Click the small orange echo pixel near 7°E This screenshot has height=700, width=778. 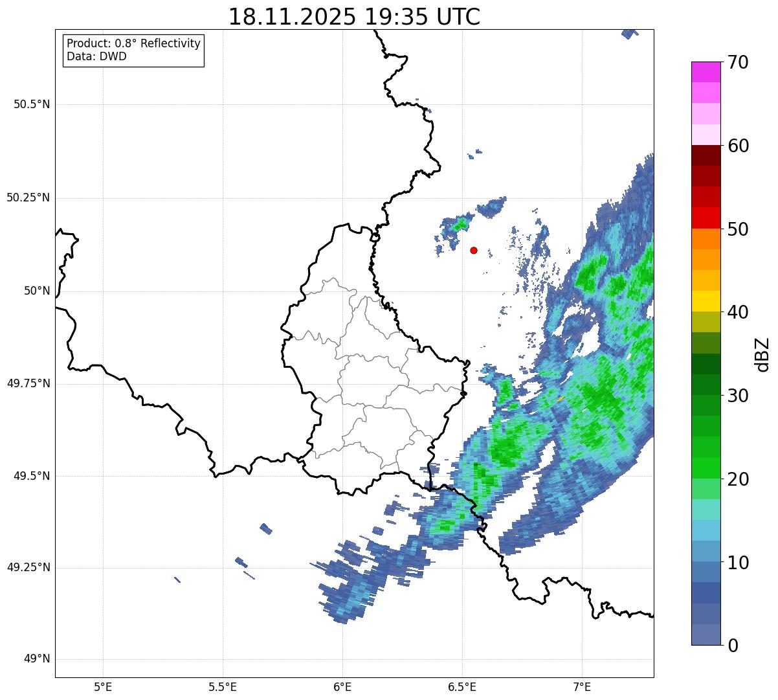(x=561, y=398)
